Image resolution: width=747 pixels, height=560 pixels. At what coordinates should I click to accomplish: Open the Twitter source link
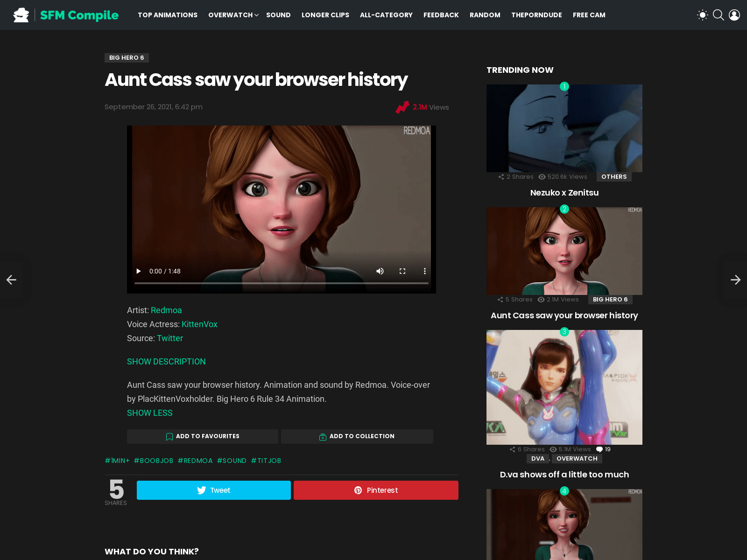pos(170,338)
